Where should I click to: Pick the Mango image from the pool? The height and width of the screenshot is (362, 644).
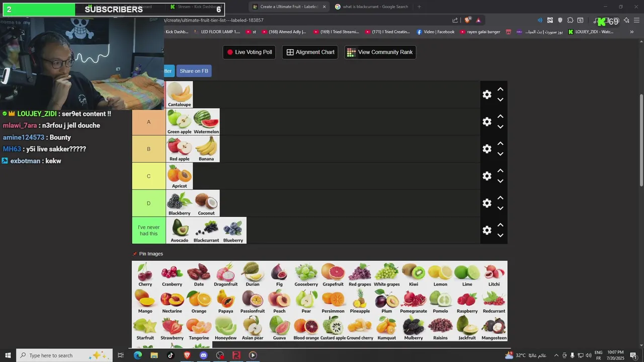coord(145,301)
